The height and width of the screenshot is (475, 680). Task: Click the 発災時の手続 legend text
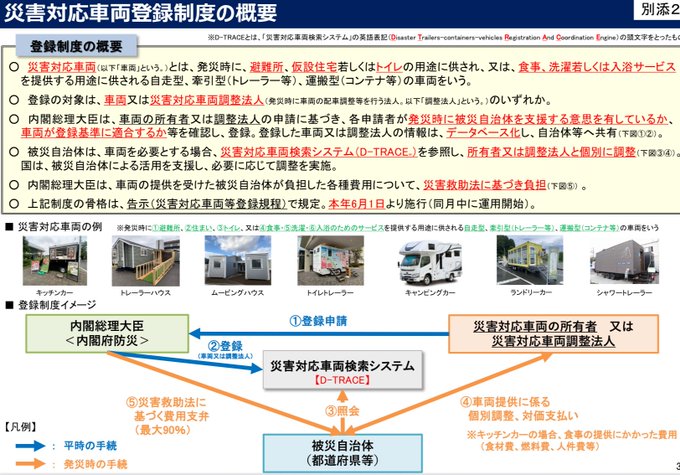pyautogui.click(x=95, y=464)
